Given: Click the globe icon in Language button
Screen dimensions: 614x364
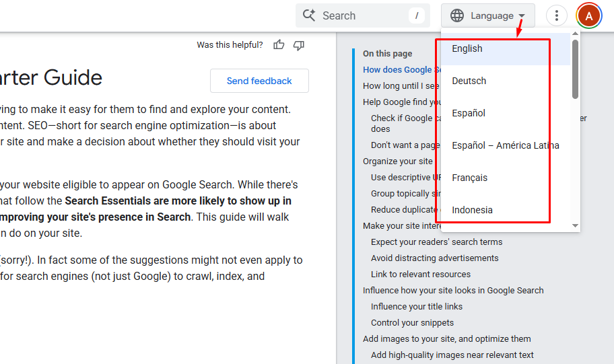Looking at the screenshot, I should pyautogui.click(x=457, y=15).
